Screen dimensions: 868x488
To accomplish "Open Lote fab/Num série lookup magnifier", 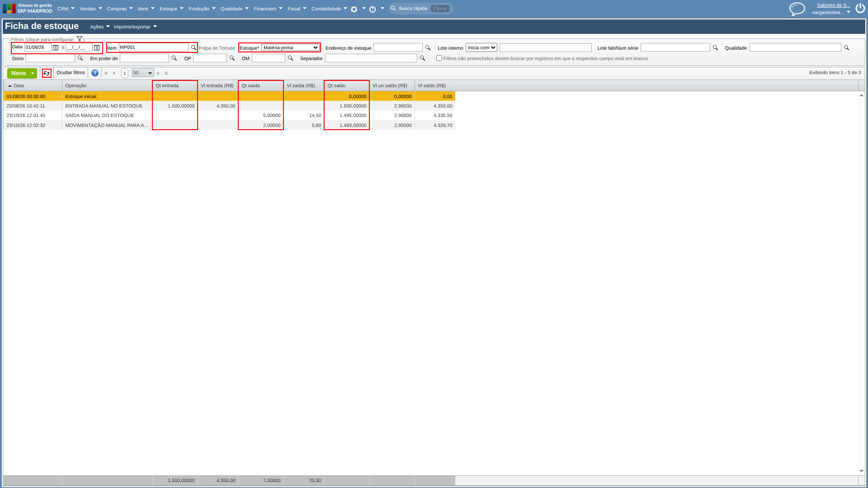I will pos(715,47).
